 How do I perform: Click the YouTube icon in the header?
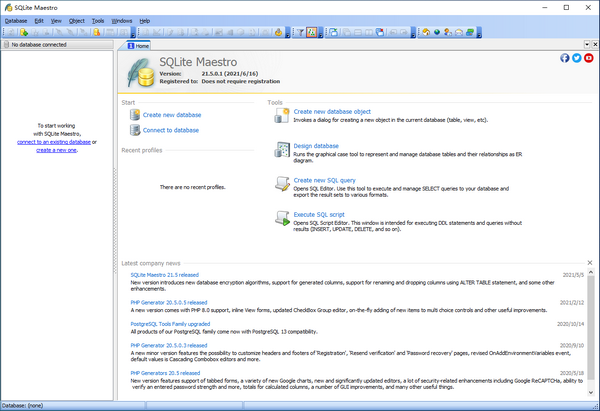pyautogui.click(x=590, y=59)
